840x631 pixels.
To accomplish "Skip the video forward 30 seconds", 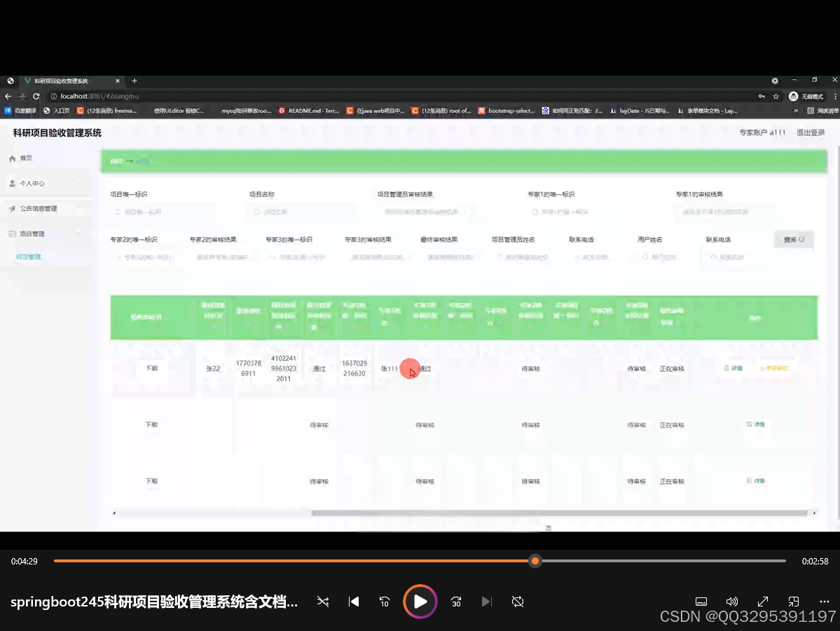I will point(456,602).
